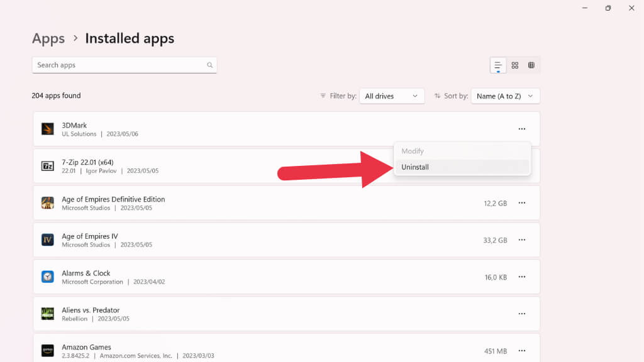Click the Igor Pavlov publisher text

tap(101, 171)
